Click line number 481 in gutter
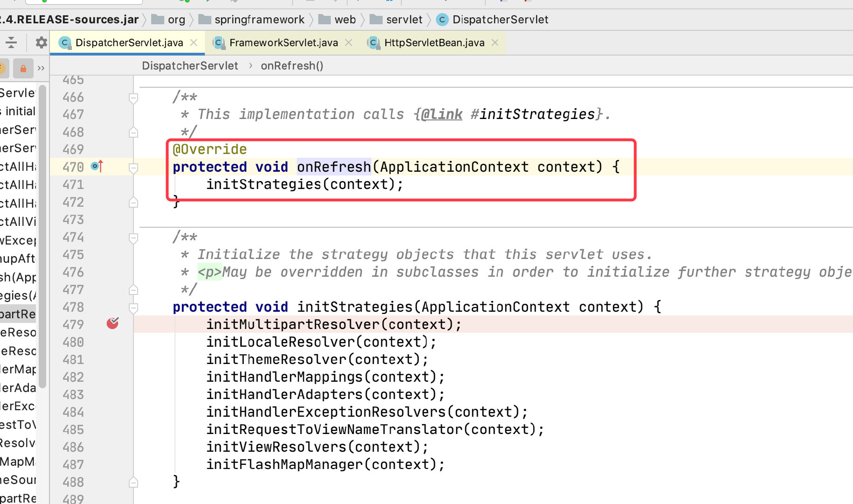853x504 pixels. pyautogui.click(x=73, y=359)
